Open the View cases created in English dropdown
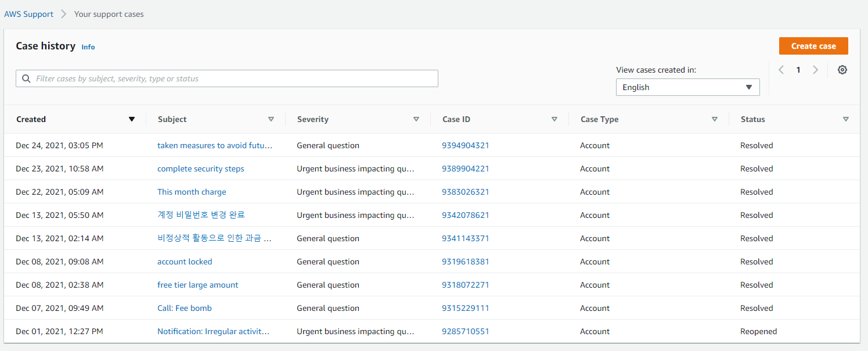 pyautogui.click(x=687, y=87)
